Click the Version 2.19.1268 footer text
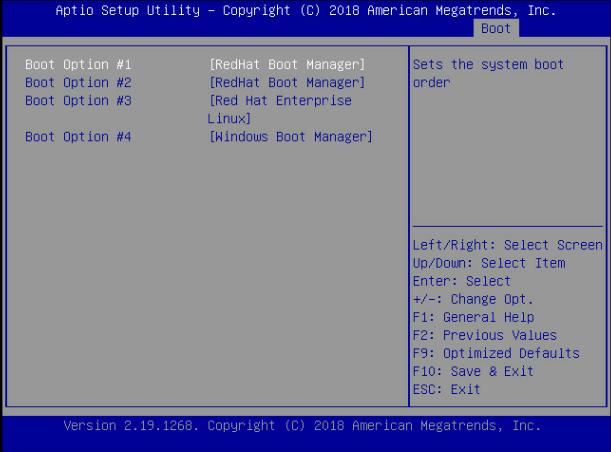 302,426
